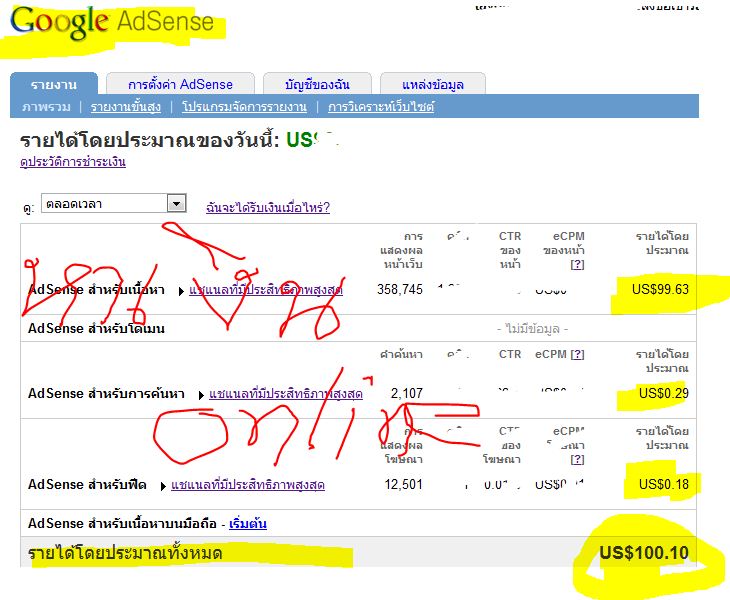Open the รายงาน tab
The width and height of the screenshot is (730, 600).
pyautogui.click(x=54, y=85)
